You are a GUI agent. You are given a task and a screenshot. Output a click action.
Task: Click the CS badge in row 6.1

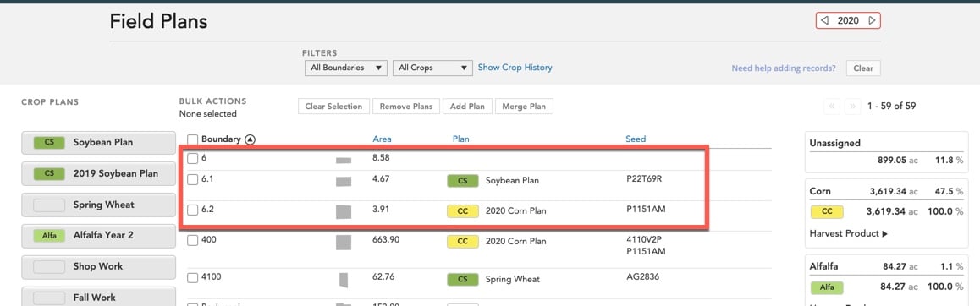coord(463,181)
